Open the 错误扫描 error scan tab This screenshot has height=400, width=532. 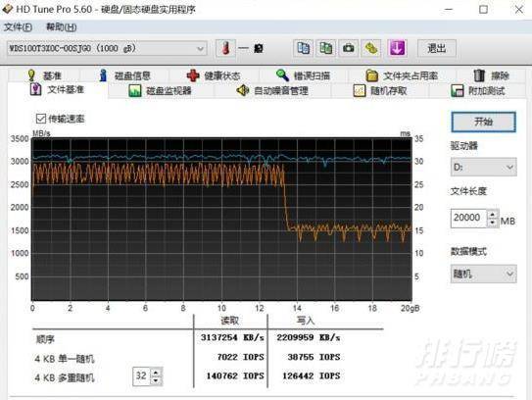[303, 75]
